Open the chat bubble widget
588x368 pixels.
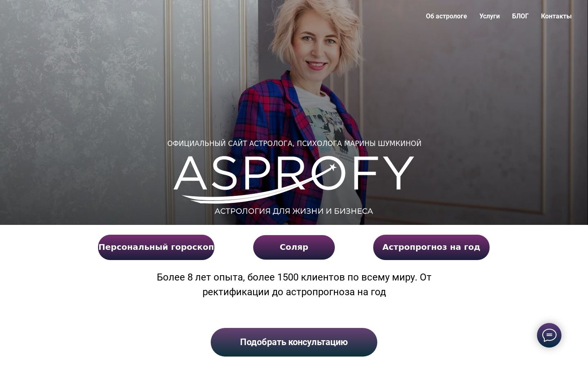[549, 335]
